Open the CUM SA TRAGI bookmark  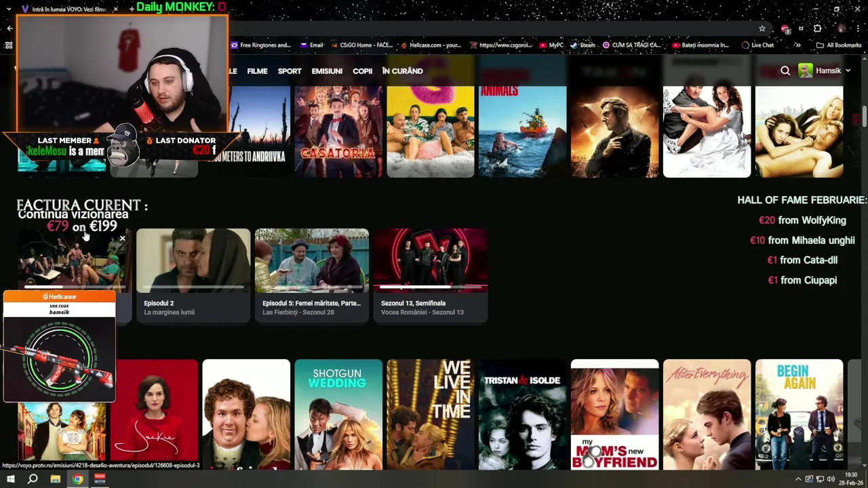click(x=631, y=45)
